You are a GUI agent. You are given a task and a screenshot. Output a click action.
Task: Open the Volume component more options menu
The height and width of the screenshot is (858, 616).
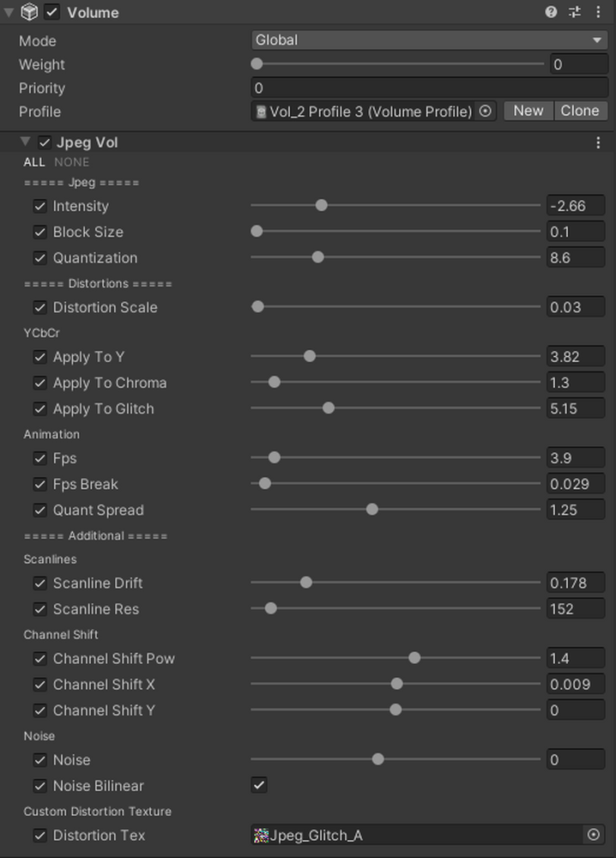coord(598,12)
